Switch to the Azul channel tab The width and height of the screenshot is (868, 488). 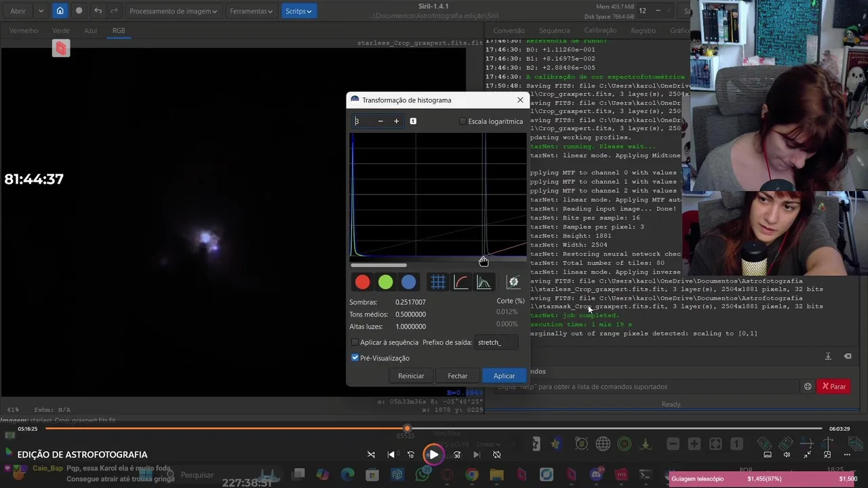[x=90, y=30]
